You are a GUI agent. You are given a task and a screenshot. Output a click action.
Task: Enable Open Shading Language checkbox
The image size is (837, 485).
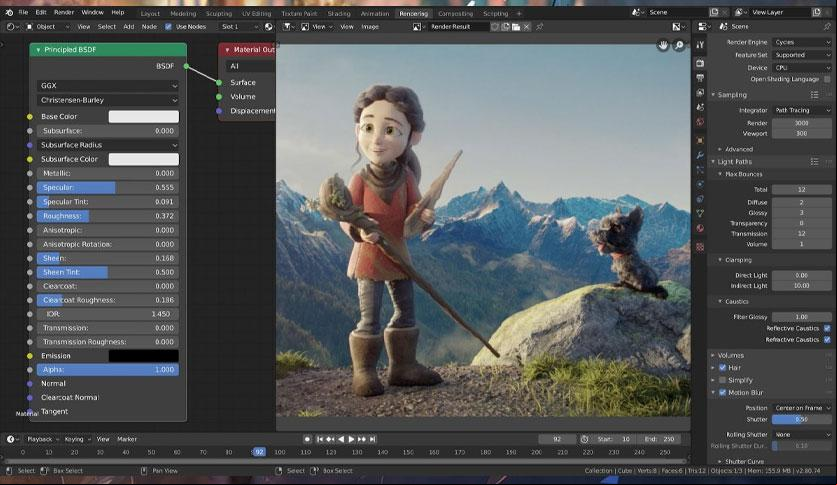[x=827, y=79]
